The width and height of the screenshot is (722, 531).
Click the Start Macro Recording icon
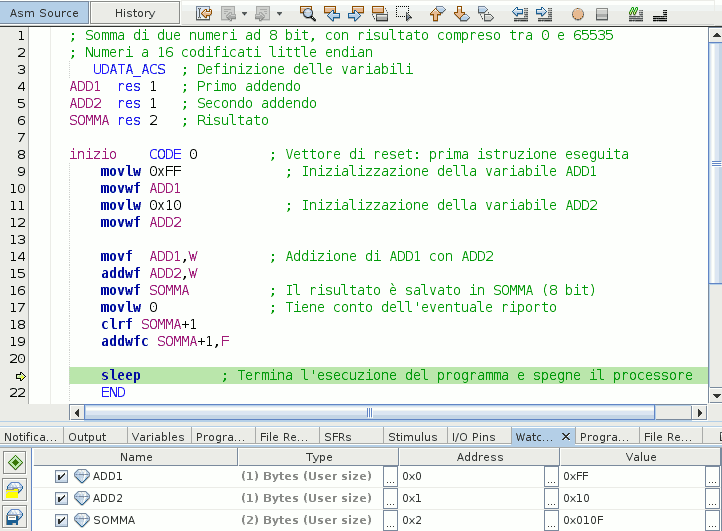[x=578, y=14]
